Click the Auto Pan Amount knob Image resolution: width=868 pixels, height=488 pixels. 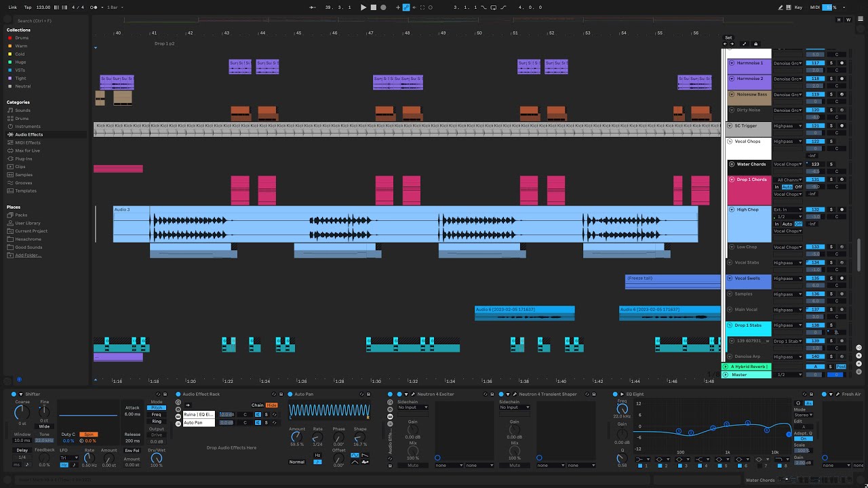pyautogui.click(x=297, y=437)
